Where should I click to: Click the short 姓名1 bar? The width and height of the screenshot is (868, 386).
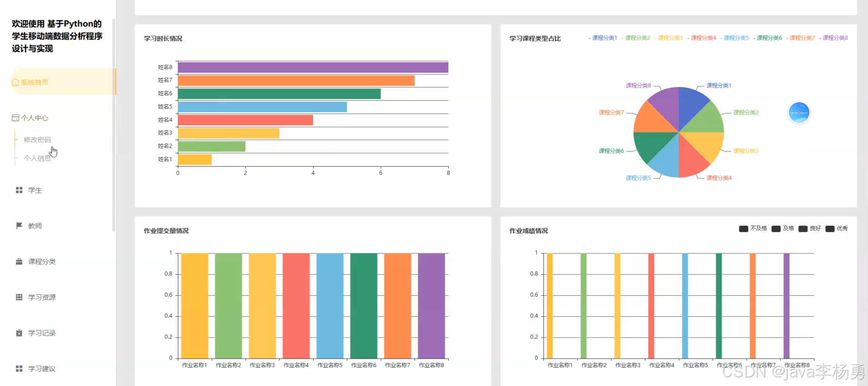pyautogui.click(x=195, y=160)
